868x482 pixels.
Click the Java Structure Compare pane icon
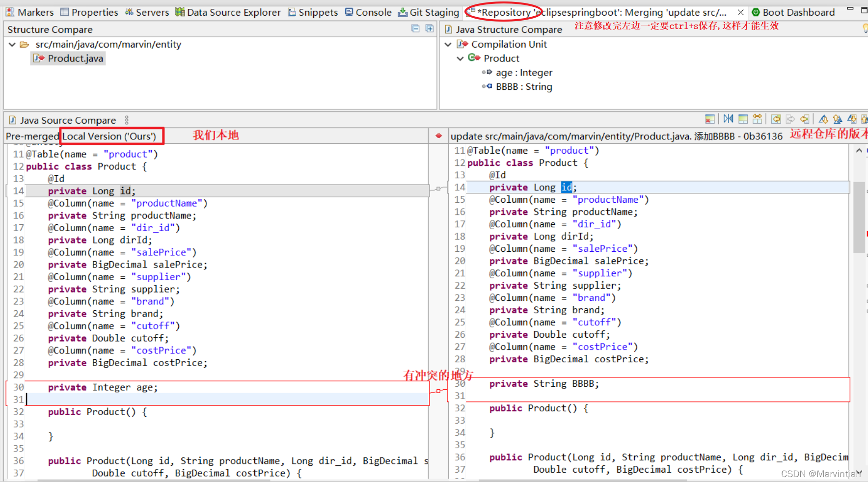click(x=449, y=29)
